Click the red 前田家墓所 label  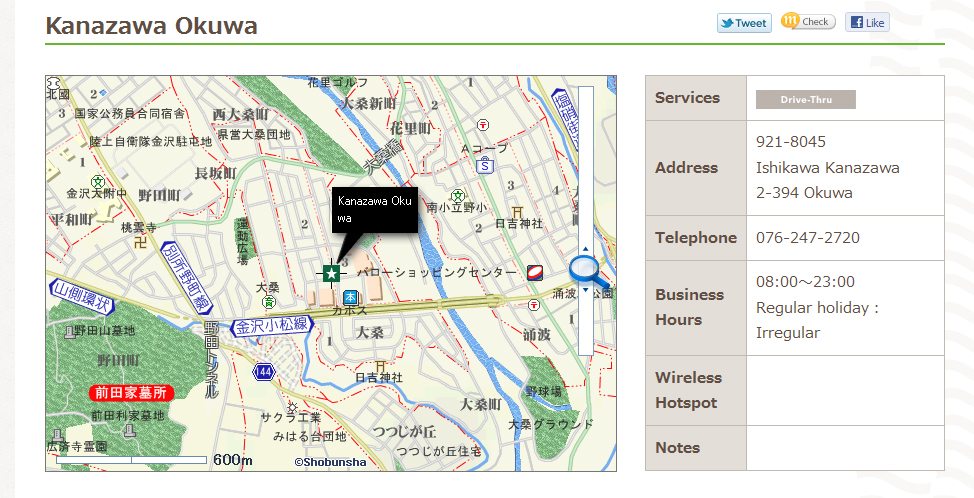[x=131, y=393]
